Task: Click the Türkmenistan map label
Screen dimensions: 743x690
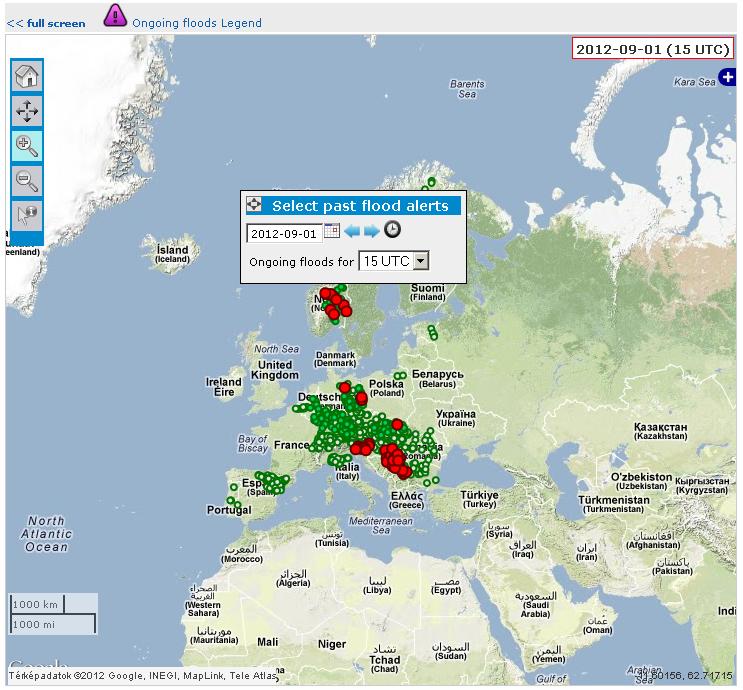Action: tap(614, 504)
